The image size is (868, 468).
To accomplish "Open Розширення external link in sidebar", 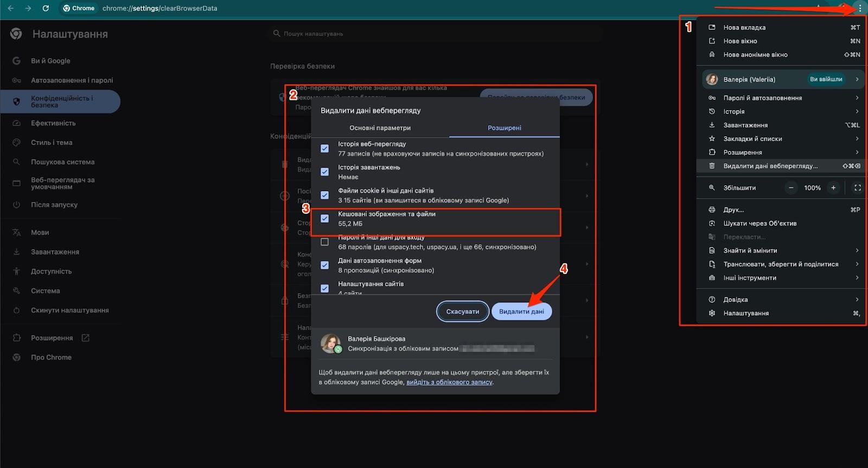I will click(85, 338).
